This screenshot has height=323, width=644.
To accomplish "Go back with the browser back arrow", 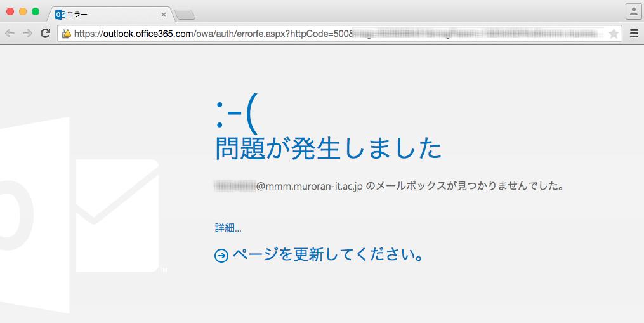I will click(10, 33).
